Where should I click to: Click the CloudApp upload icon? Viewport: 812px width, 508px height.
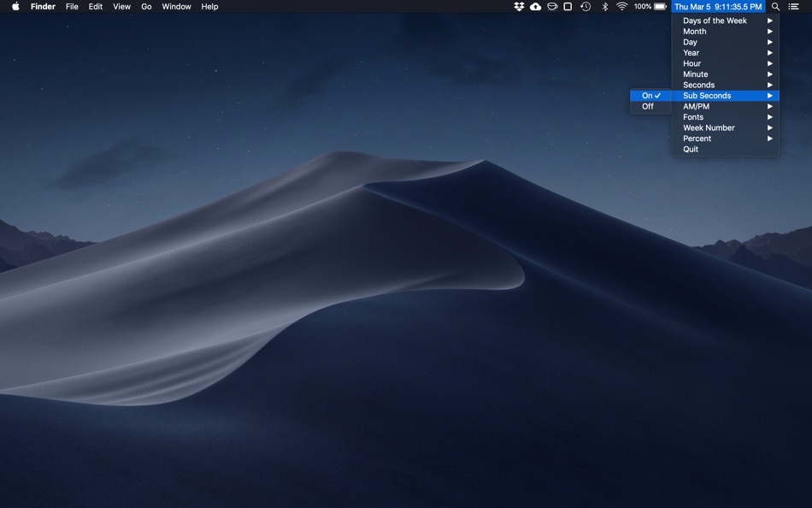[x=535, y=6]
